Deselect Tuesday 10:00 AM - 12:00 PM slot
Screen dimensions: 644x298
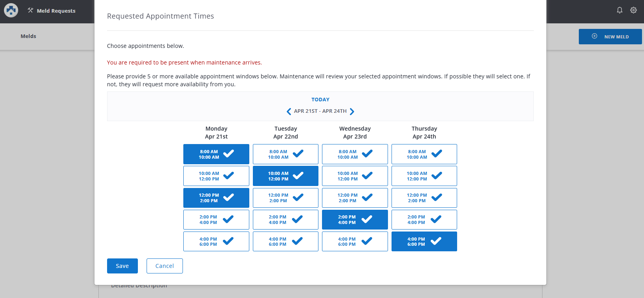click(285, 176)
